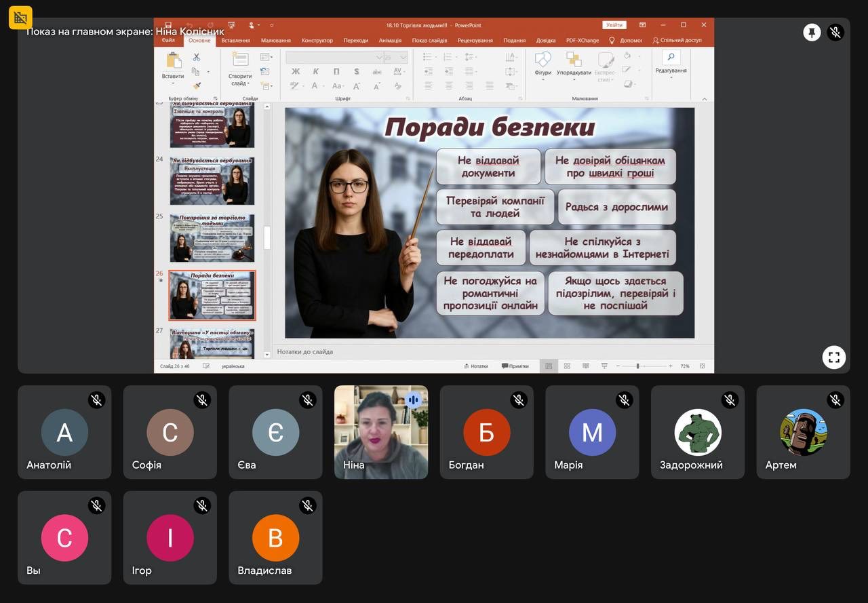Screen dimensions: 868x603
Task: Select slide 25 thumbnail Покарання за торгівлю
Action: coord(212,238)
